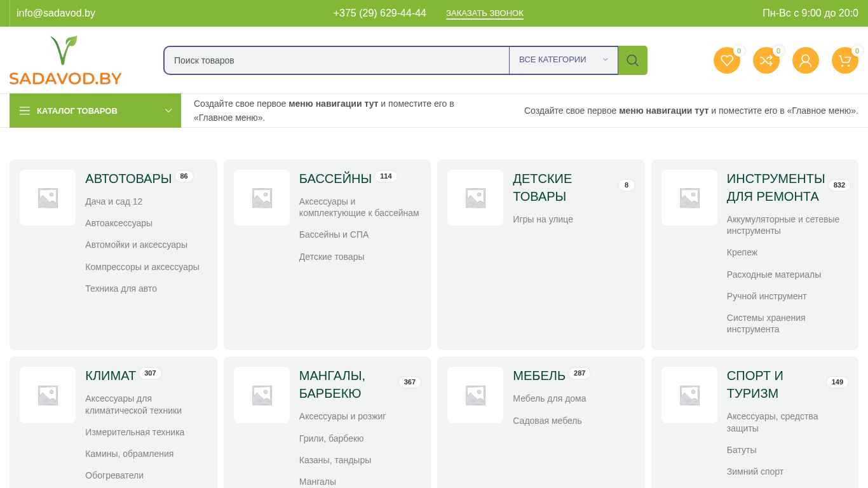868x488 pixels.
Task: Open the Климат placeholder image
Action: [x=48, y=395]
